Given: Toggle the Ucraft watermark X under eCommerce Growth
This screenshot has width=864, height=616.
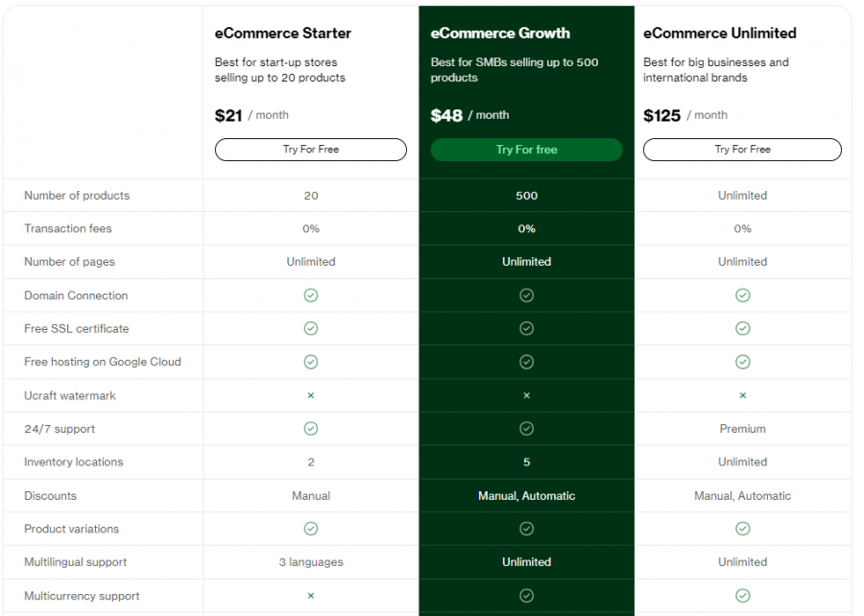Looking at the screenshot, I should 526,394.
